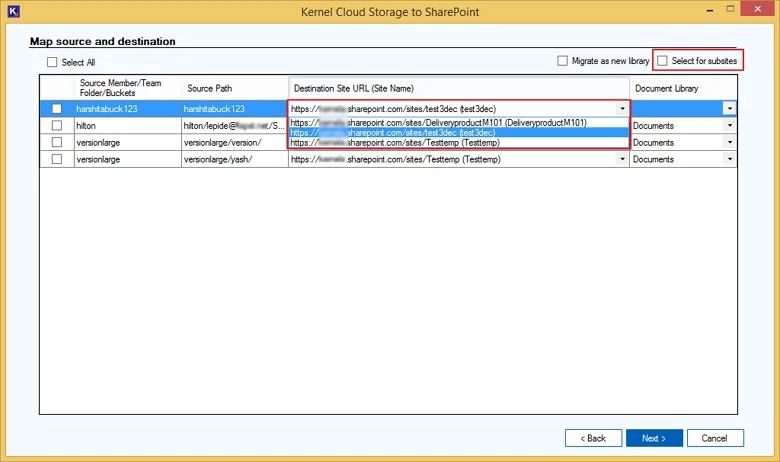The height and width of the screenshot is (462, 780).
Task: Proceed with the Next button
Action: click(654, 438)
